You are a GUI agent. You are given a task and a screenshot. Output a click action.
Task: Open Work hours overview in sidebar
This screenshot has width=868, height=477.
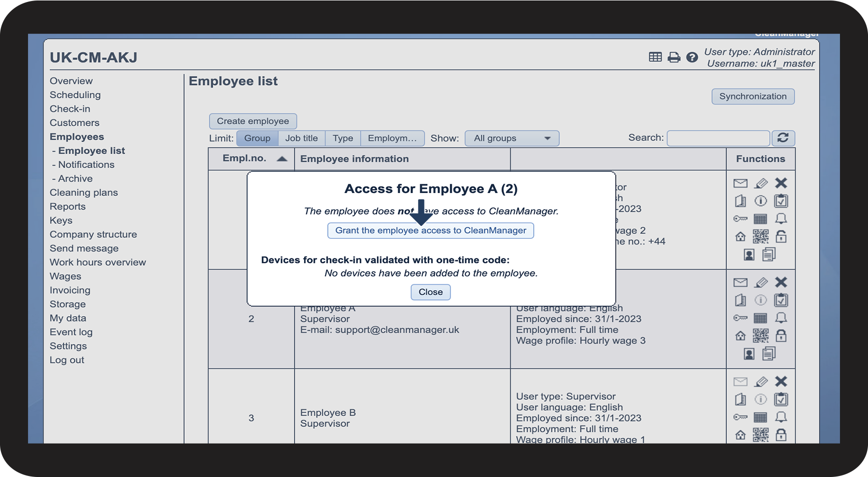coord(98,262)
